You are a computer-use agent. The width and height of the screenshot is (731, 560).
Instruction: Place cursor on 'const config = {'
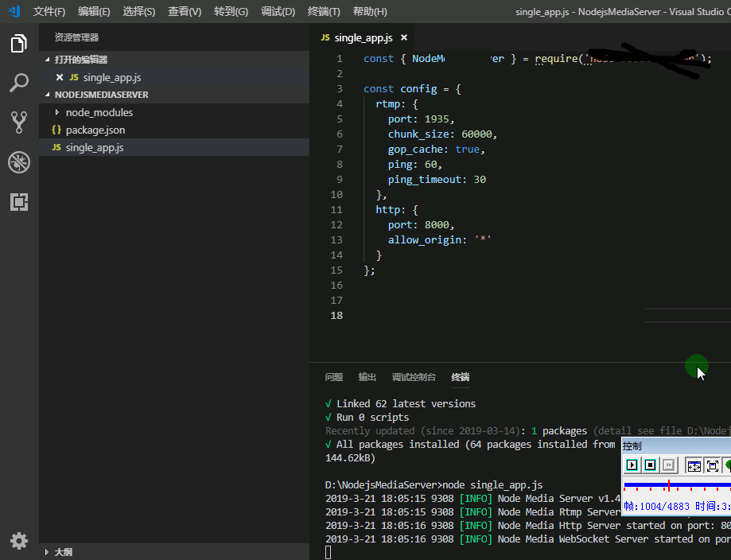412,89
